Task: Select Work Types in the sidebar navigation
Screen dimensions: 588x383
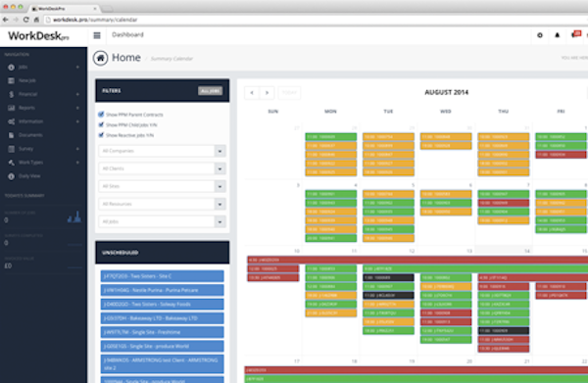Action: point(30,163)
